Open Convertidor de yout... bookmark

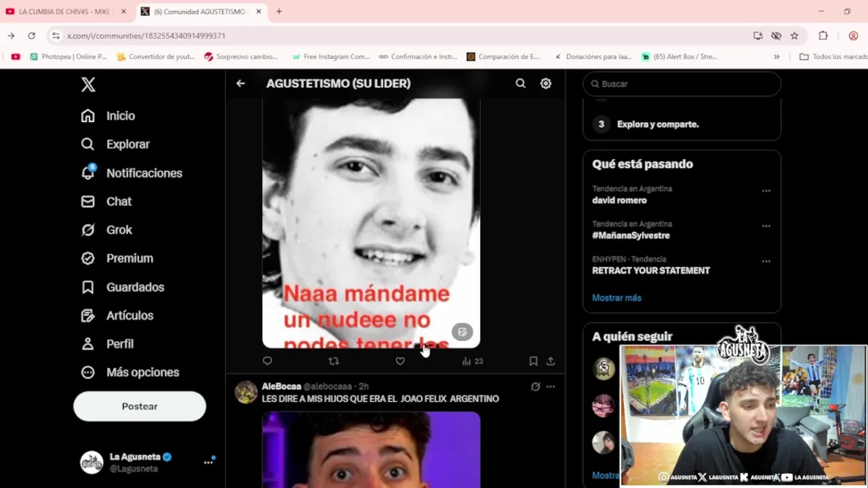point(156,57)
